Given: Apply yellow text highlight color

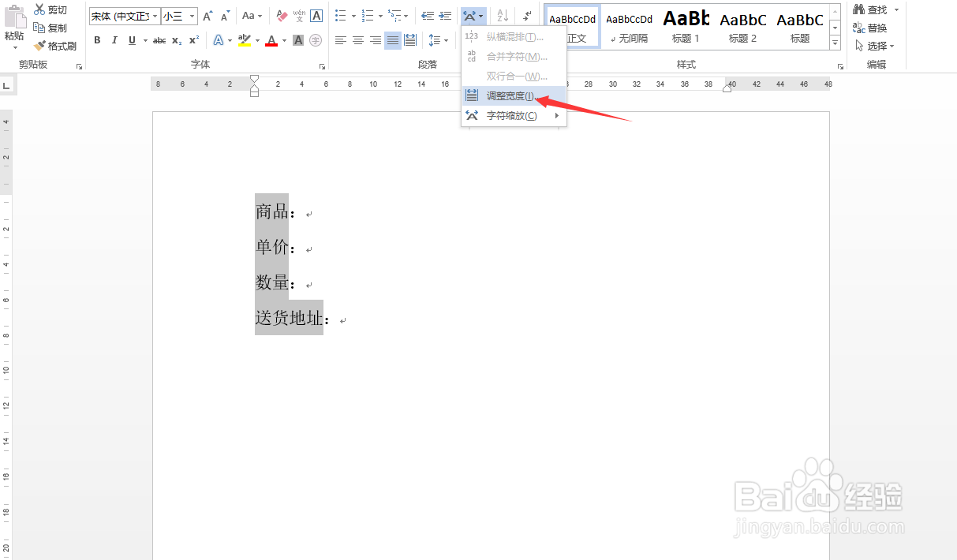Looking at the screenshot, I should tap(245, 40).
